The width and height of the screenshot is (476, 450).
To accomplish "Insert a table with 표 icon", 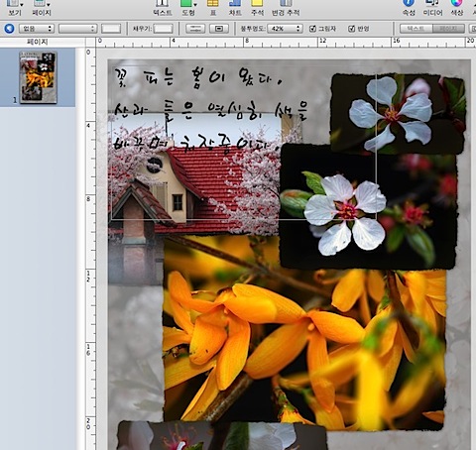I will pos(213,3).
